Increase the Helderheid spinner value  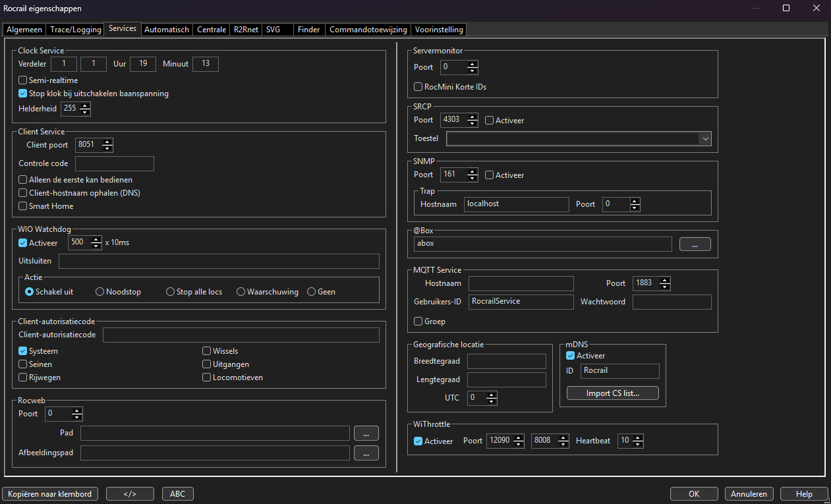[x=85, y=105]
